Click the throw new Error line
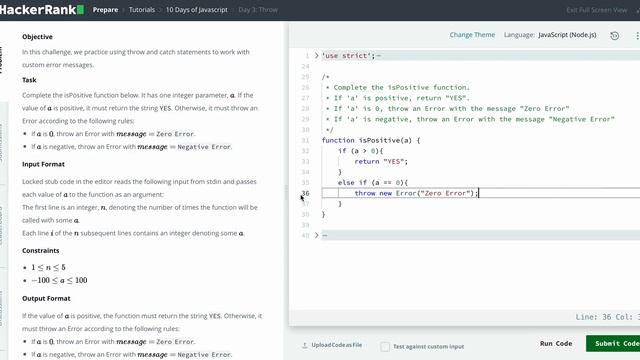Image resolution: width=640 pixels, height=360 pixels. (x=416, y=193)
